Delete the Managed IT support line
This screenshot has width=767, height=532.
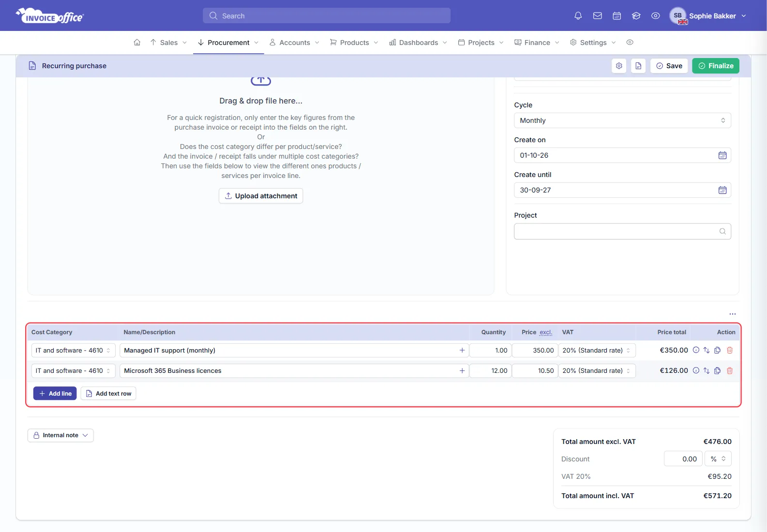point(730,350)
